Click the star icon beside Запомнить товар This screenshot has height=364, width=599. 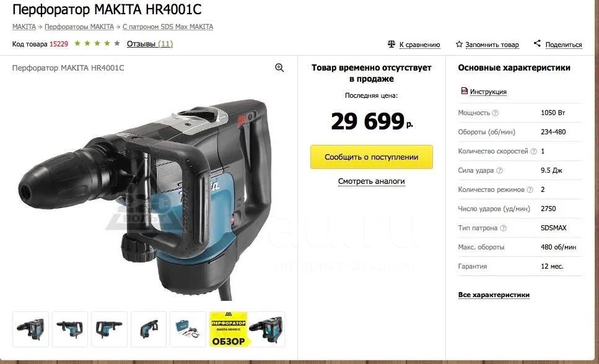coord(459,45)
